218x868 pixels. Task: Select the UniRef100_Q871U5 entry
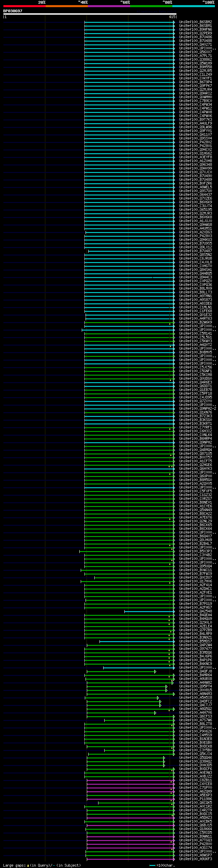click(x=196, y=453)
